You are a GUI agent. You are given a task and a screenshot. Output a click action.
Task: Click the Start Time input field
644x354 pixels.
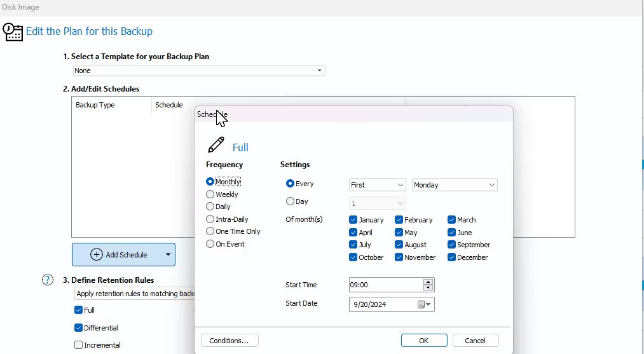(x=385, y=285)
